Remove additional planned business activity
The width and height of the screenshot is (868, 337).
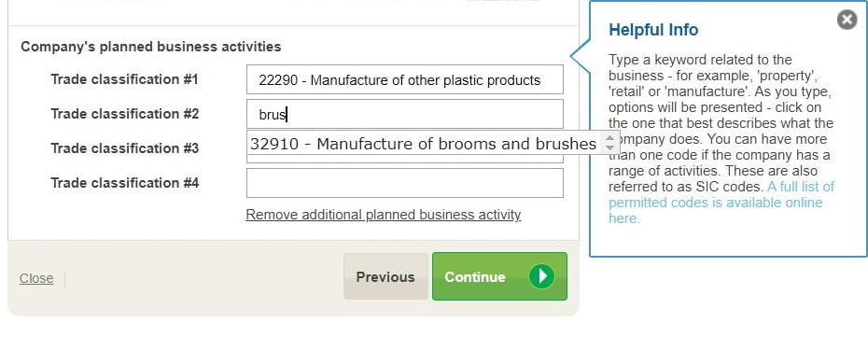pyautogui.click(x=383, y=215)
